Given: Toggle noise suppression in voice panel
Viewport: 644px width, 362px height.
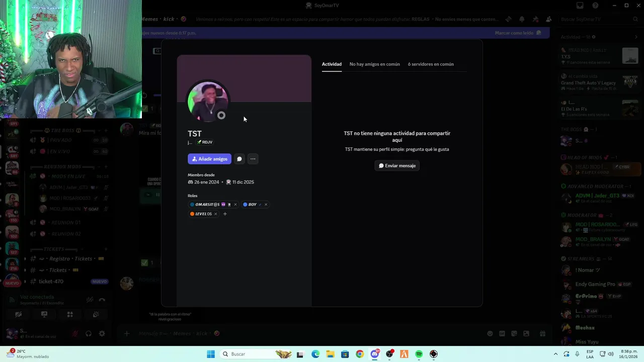Looking at the screenshot, I should click(90, 300).
